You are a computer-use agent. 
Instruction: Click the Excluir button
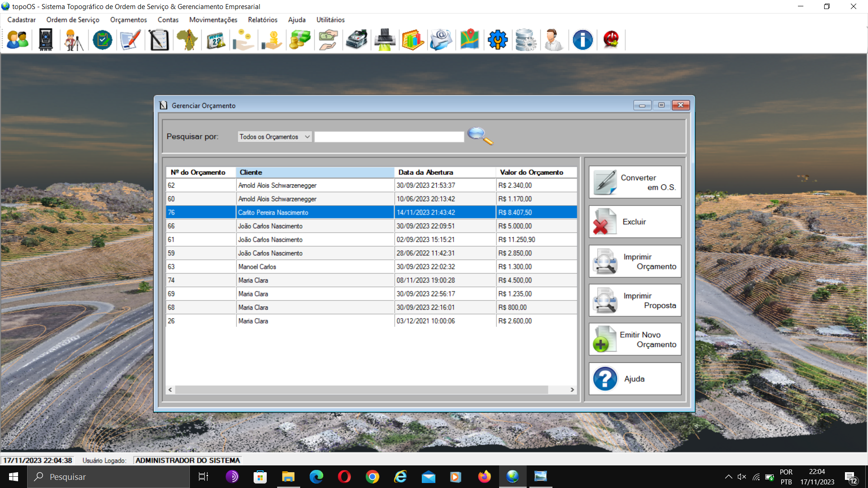635,222
